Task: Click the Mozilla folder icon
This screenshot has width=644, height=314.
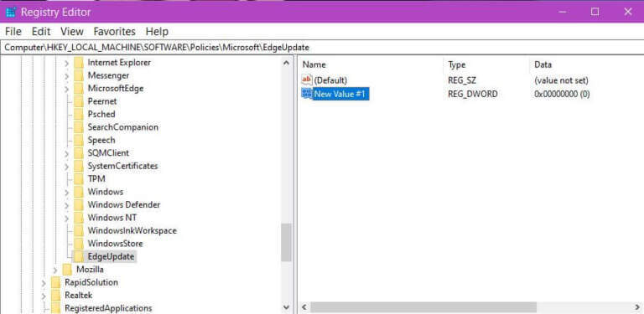Action: click(67, 270)
